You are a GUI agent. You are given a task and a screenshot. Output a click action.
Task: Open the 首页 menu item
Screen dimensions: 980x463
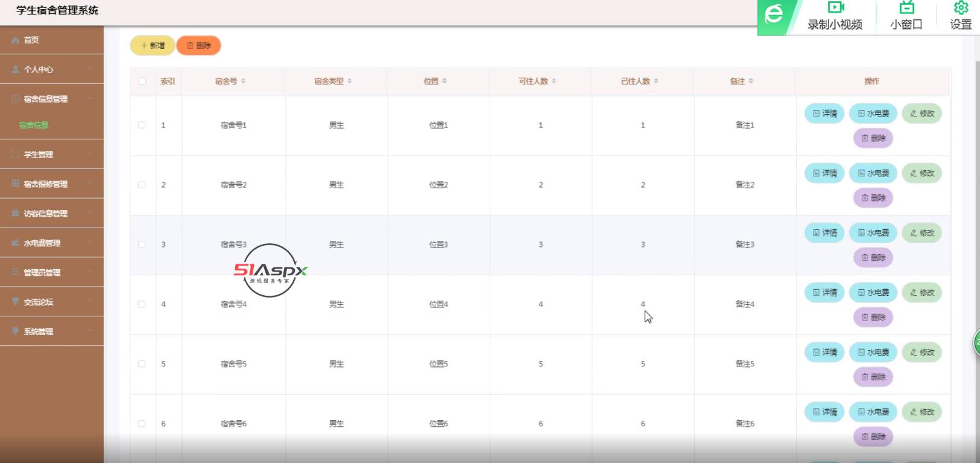tap(52, 40)
